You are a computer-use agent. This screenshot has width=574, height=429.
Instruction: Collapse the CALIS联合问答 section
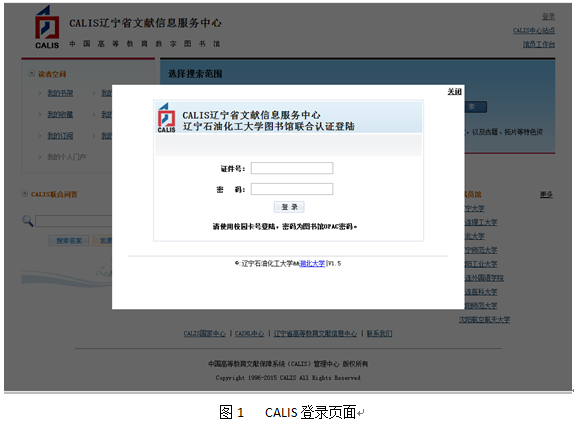25,194
